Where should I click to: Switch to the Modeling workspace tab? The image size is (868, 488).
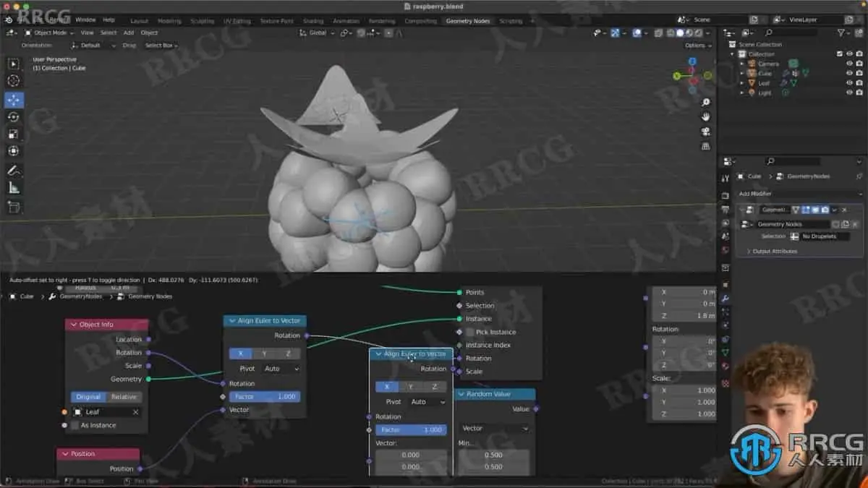[x=169, y=21]
